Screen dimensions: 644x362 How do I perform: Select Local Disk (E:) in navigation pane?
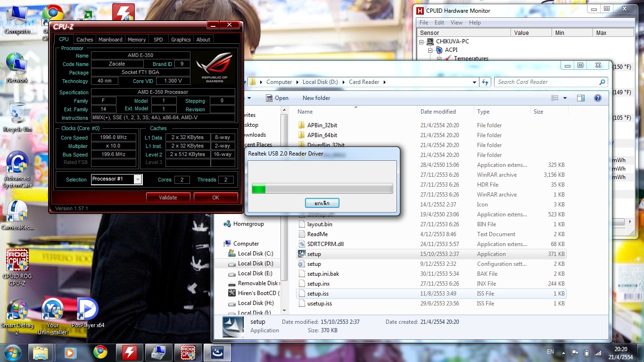(x=255, y=273)
